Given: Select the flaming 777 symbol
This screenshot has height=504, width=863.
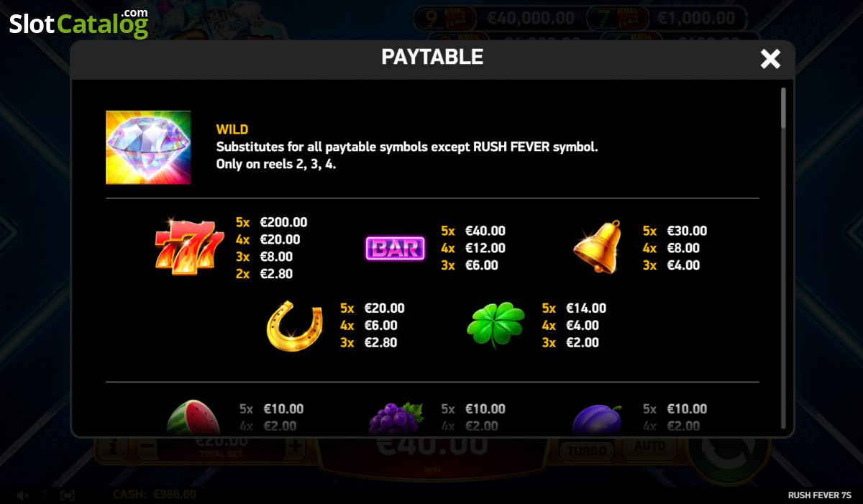Looking at the screenshot, I should click(190, 248).
